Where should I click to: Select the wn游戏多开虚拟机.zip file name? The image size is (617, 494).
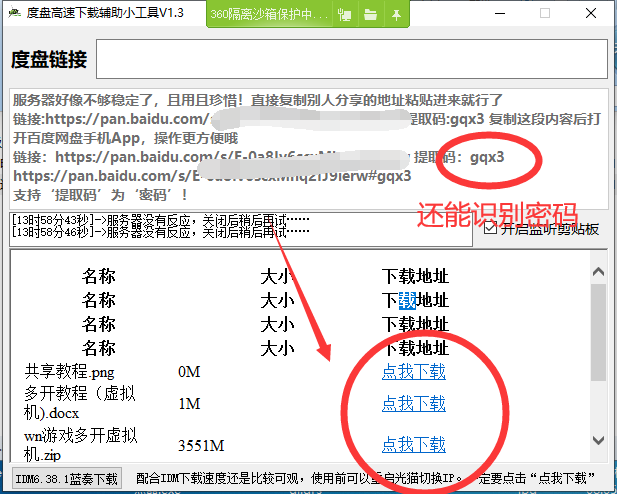(x=80, y=445)
